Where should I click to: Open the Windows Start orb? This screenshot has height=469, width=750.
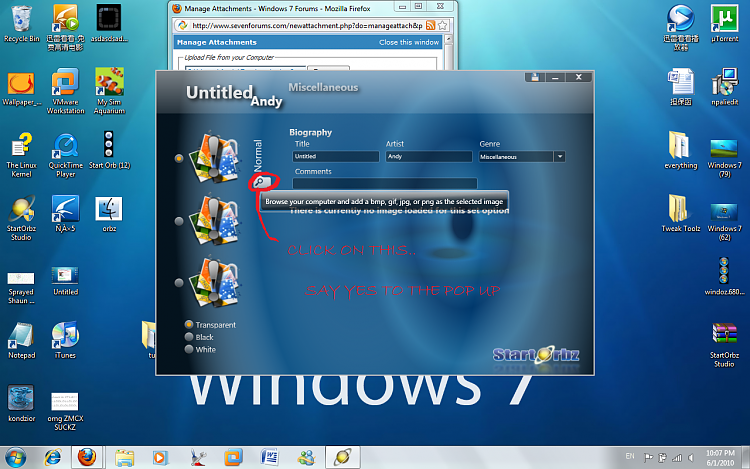point(15,458)
